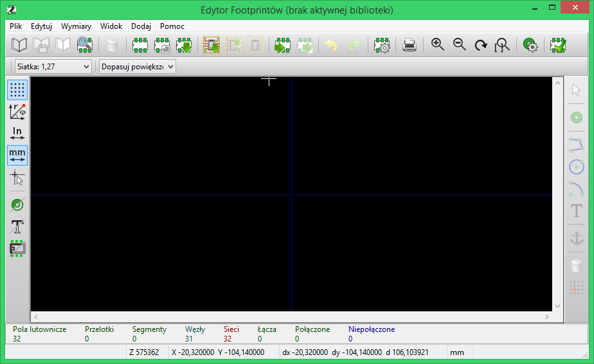Click horizontal scrollbar left arrow
This screenshot has height=364, width=594.
click(x=36, y=316)
